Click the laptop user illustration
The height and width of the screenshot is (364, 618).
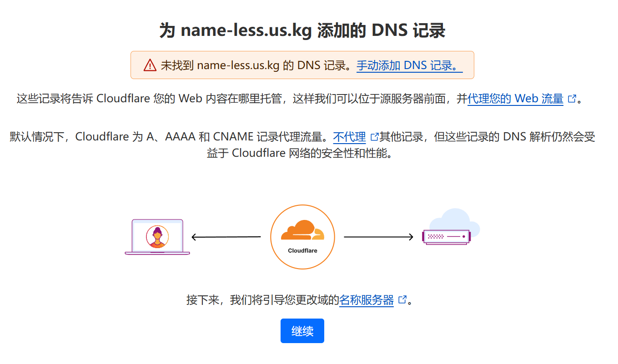click(x=157, y=237)
